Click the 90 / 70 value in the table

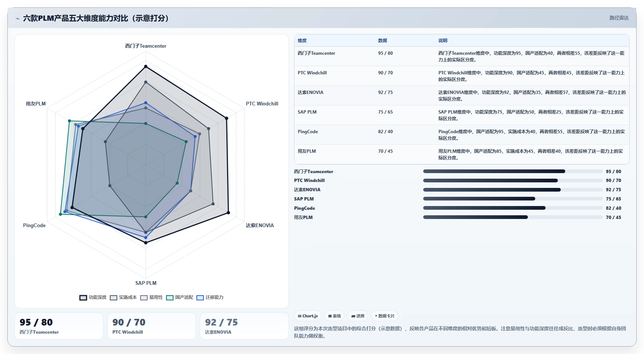pyautogui.click(x=385, y=73)
